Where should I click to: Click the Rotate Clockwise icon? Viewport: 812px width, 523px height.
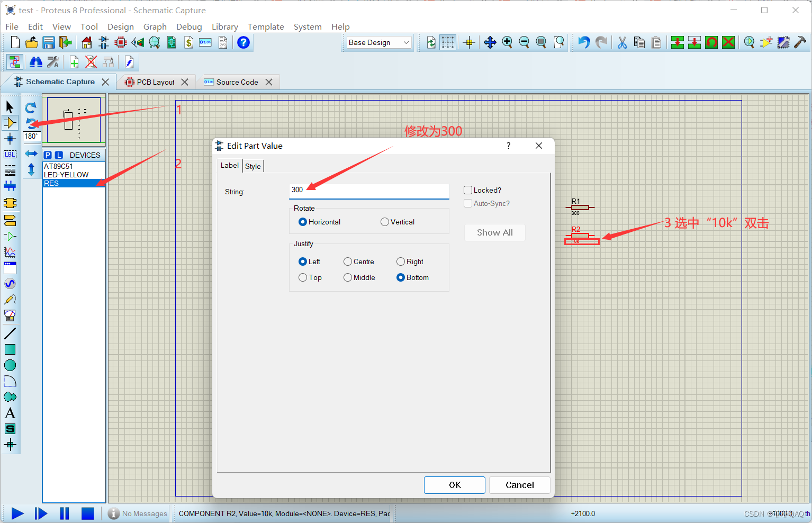click(x=31, y=107)
